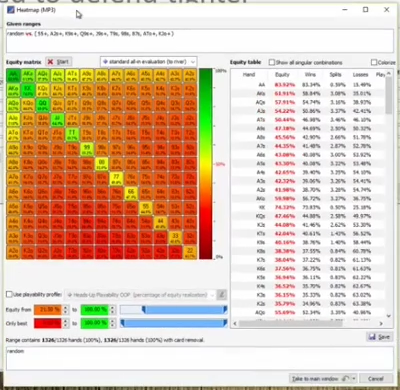Open the Heads-Up Playability OOP dropdown
The height and width of the screenshot is (390, 400).
[x=139, y=295]
